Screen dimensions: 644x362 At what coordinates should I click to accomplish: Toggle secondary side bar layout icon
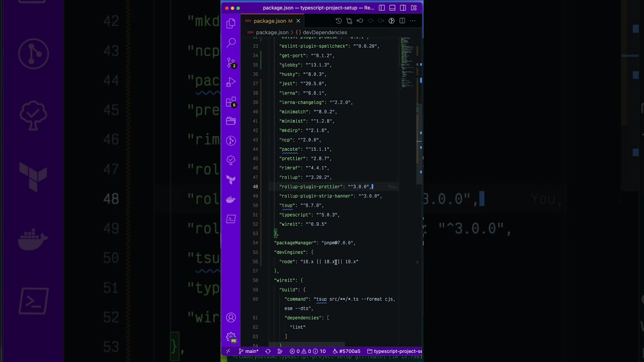[x=403, y=8]
